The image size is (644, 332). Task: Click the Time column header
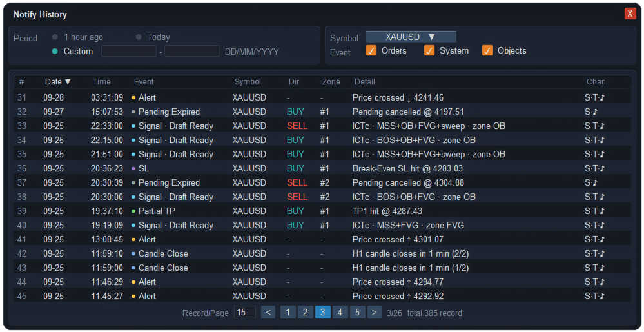click(x=101, y=82)
